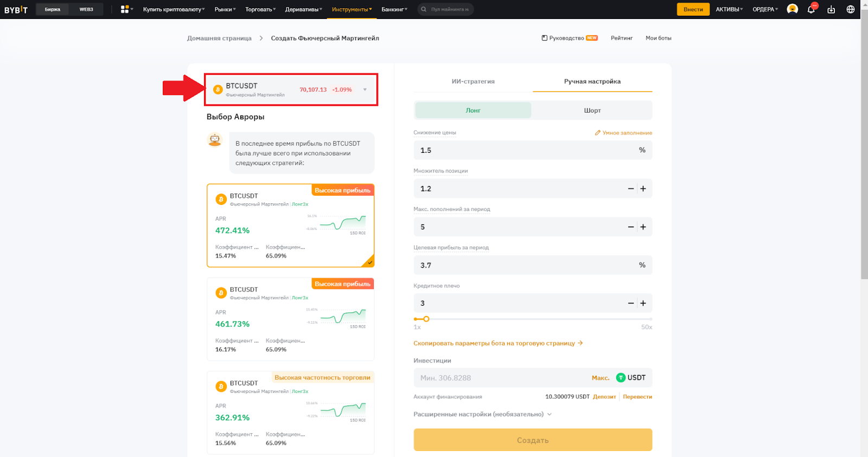The width and height of the screenshot is (868, 457).
Task: Open the Инструменты menu
Action: 352,9
